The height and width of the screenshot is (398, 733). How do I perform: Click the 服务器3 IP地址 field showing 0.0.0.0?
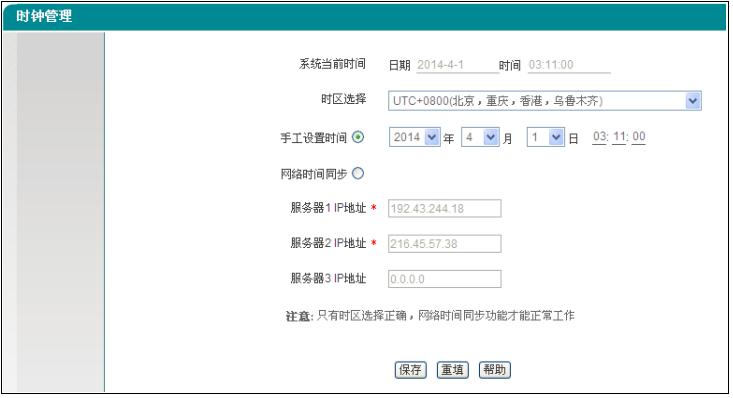445,279
